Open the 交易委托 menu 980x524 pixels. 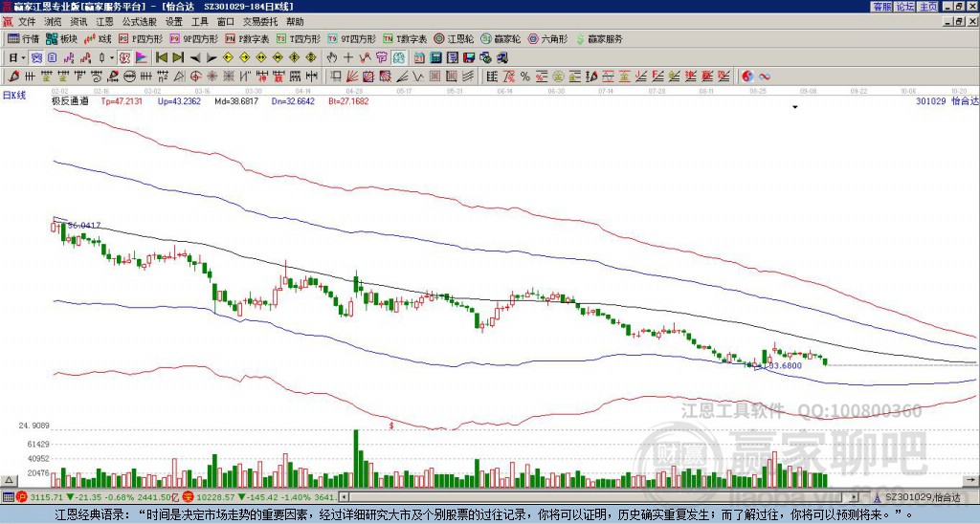click(260, 22)
